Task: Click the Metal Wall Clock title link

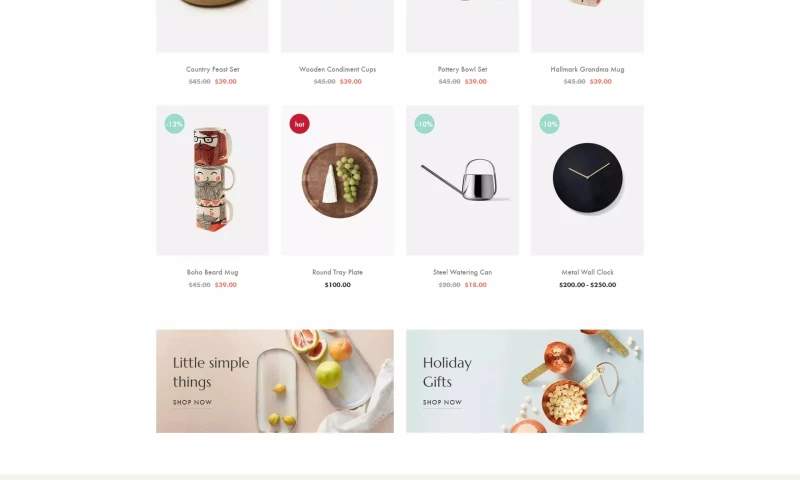Action: click(x=587, y=272)
